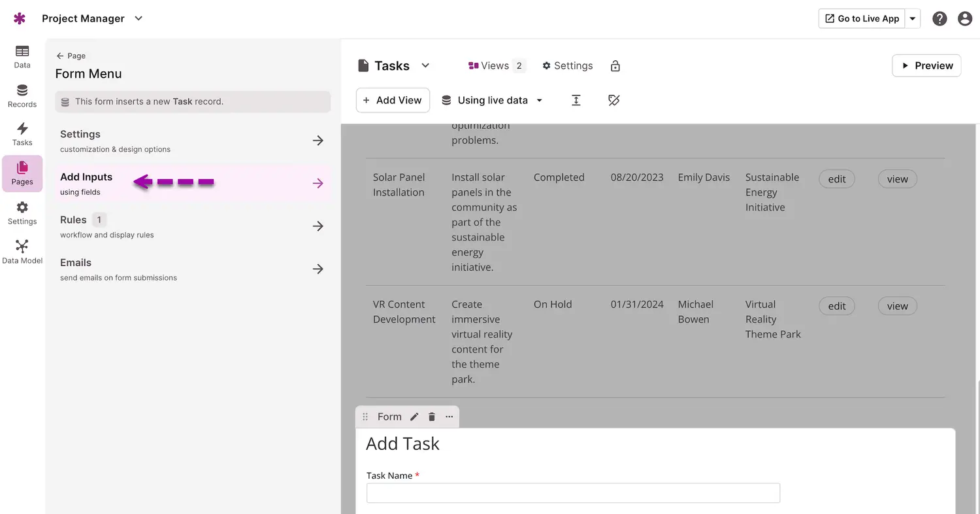The image size is (980, 514).
Task: Open the help question mark icon
Action: (x=939, y=18)
